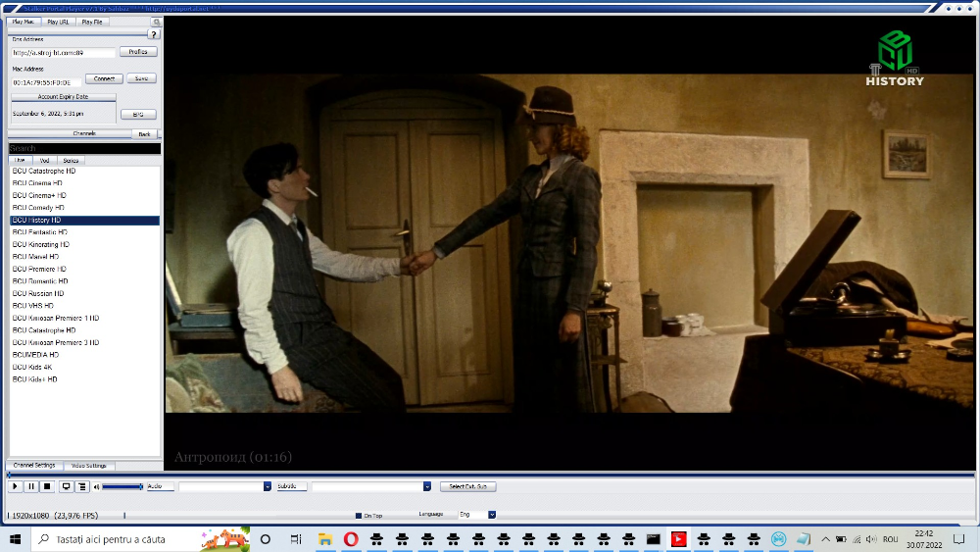The height and width of the screenshot is (552, 980).
Task: Click the Mac Address input field
Action: tap(46, 82)
